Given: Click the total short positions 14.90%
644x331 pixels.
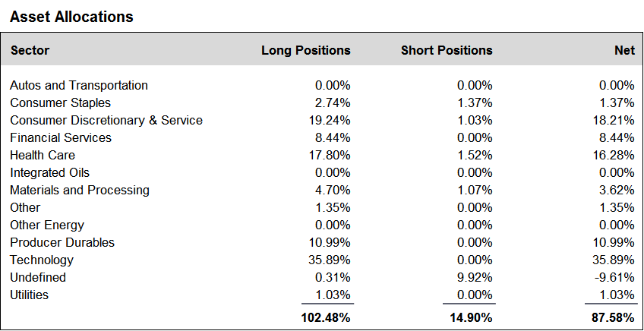Looking at the screenshot, I should (471, 317).
